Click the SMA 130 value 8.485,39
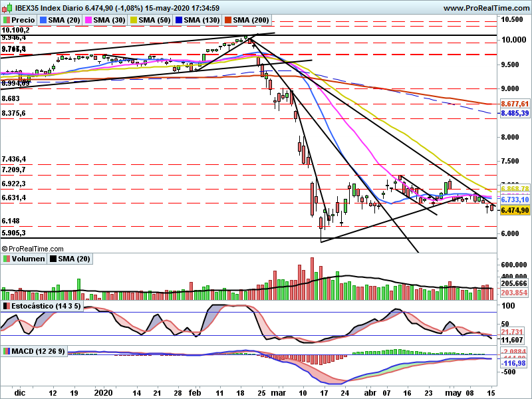 pyautogui.click(x=515, y=113)
